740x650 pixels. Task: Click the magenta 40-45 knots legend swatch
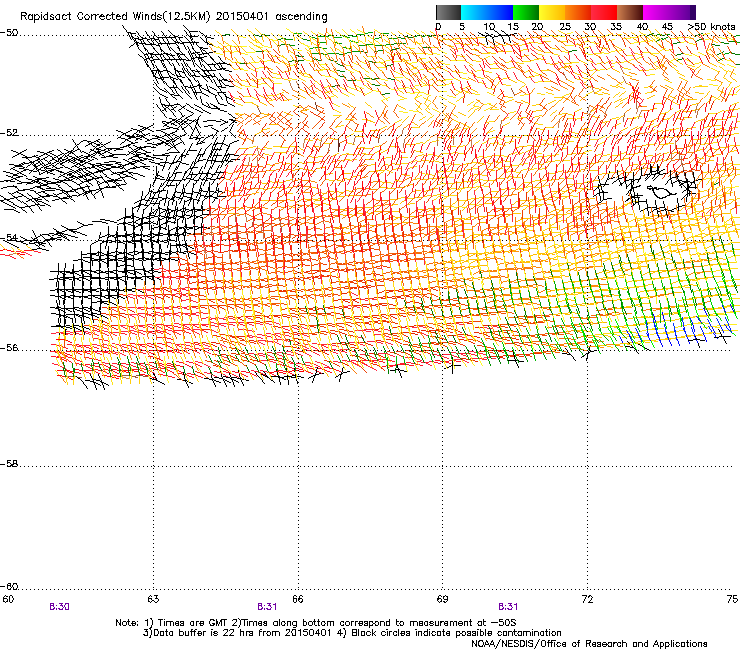[656, 12]
